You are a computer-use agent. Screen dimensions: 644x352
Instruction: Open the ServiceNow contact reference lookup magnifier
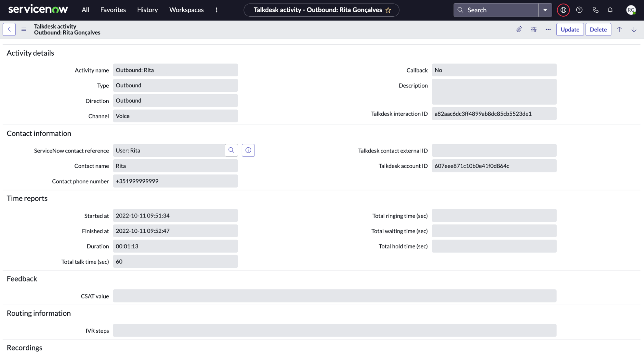coord(231,150)
